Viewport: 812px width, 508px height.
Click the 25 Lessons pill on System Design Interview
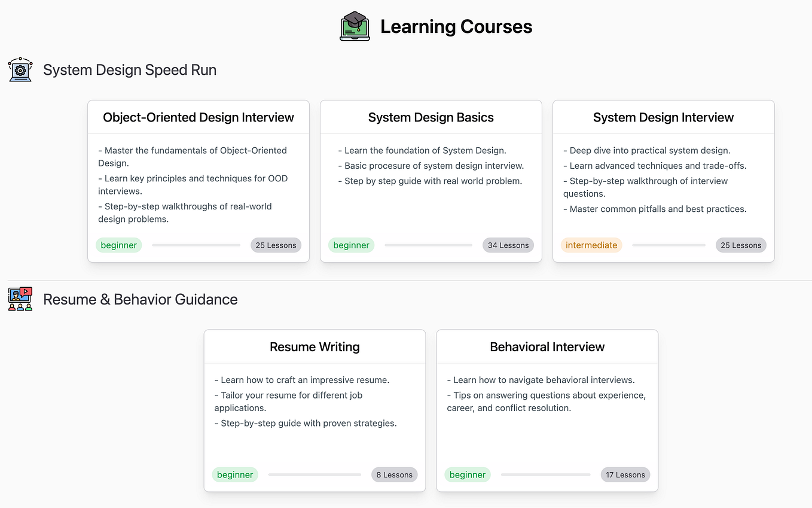click(741, 245)
